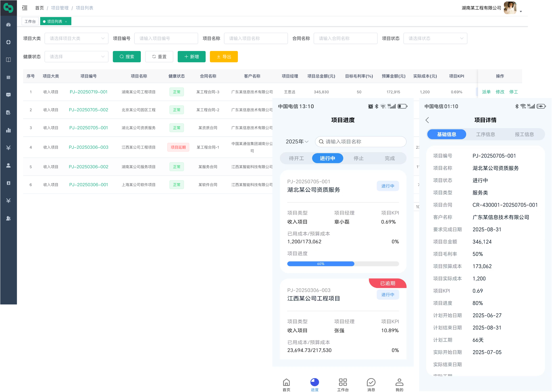The width and height of the screenshot is (553, 392).
Task: Open the dashboard icon in sidebar
Action: click(8, 25)
